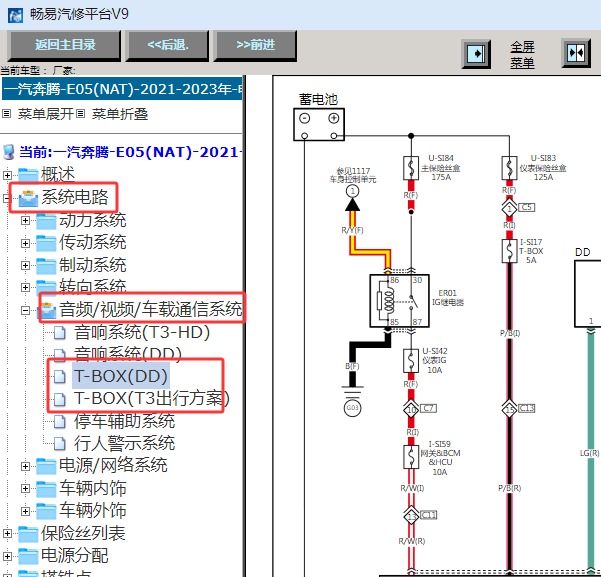This screenshot has height=577, width=601.
Task: Click panel icon left of 全屏菜单
Action: [x=476, y=54]
